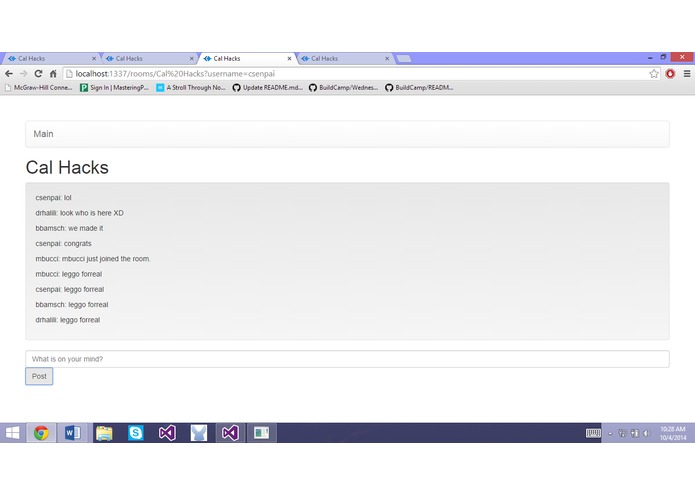Open Microsoft Word from the taskbar
Viewport: 695px width, 494px height.
73,433
